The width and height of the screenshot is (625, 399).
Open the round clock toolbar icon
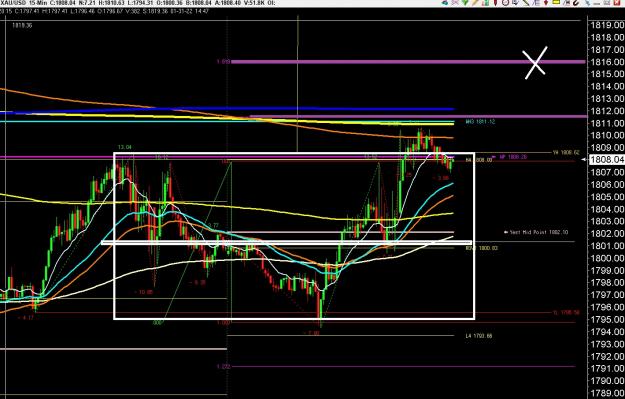pyautogui.click(x=505, y=2)
